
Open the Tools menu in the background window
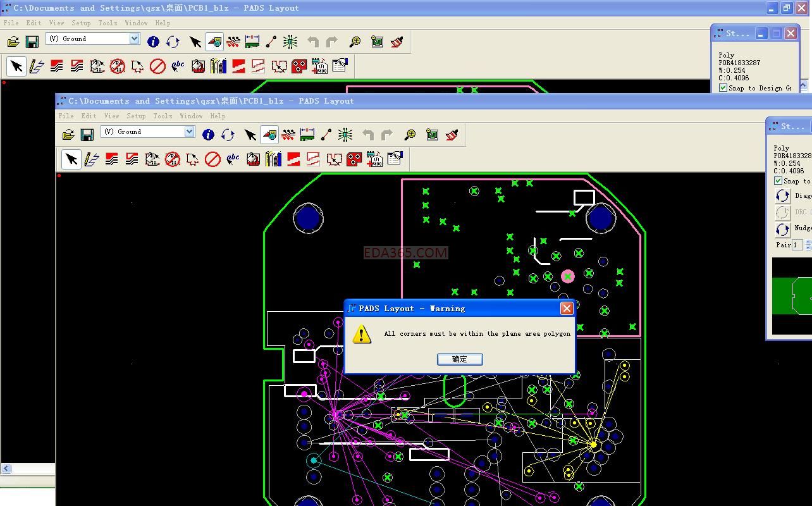pyautogui.click(x=107, y=23)
